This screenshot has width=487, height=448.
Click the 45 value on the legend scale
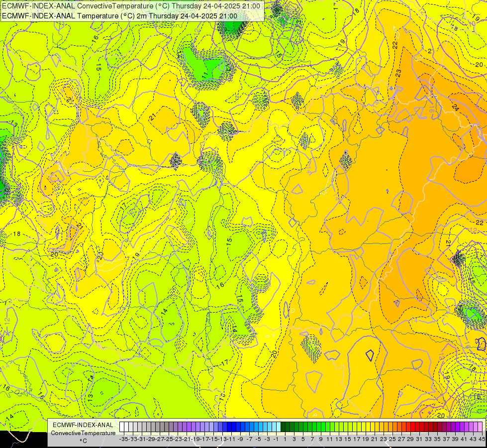point(482,439)
